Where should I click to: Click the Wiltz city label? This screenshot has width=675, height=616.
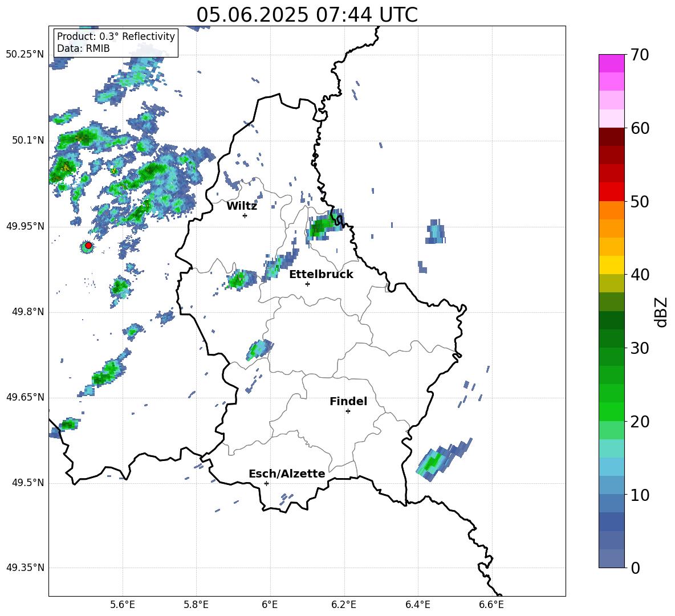point(242,206)
